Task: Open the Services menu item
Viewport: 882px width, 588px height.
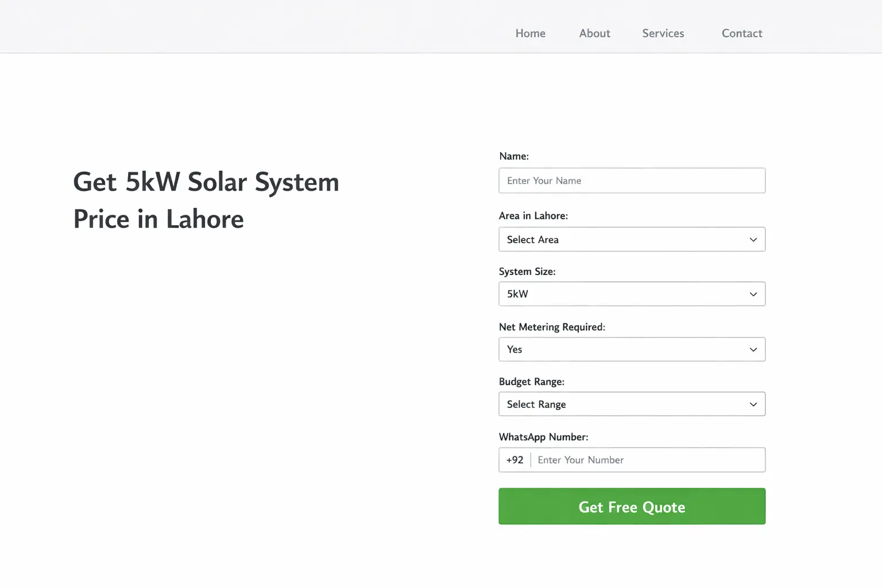Action: pyautogui.click(x=663, y=33)
